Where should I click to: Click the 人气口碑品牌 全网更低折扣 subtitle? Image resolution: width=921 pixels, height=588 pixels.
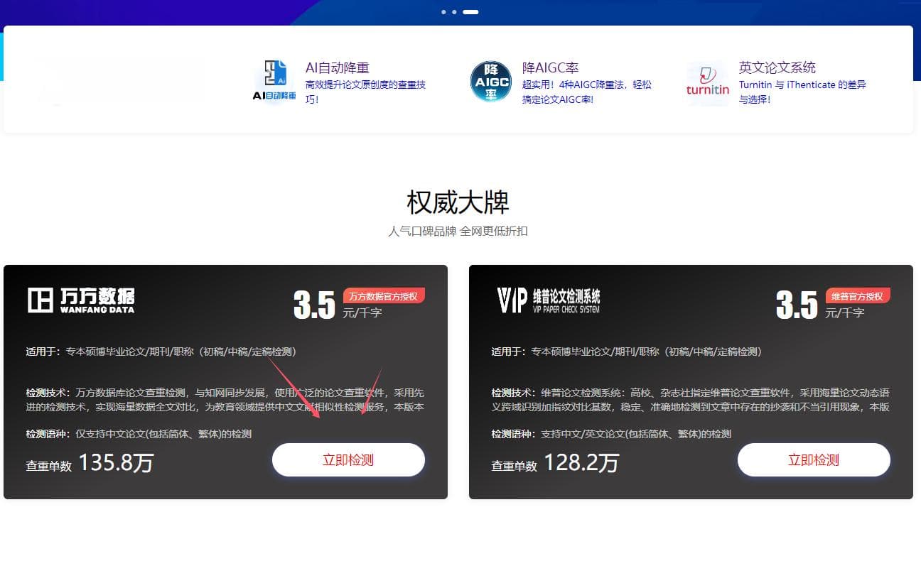458,232
